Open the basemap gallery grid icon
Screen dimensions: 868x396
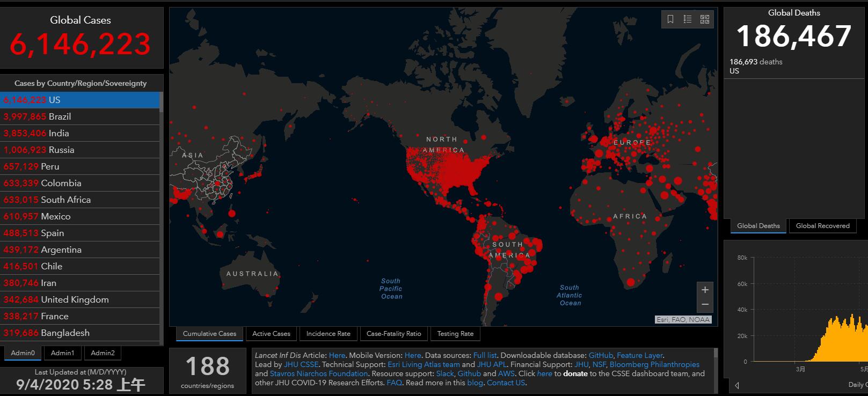coord(705,19)
